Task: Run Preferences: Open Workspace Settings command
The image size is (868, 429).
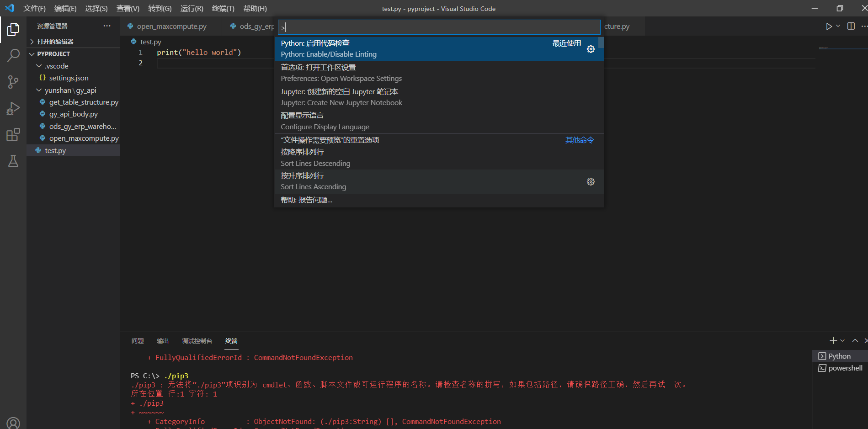Action: point(439,73)
